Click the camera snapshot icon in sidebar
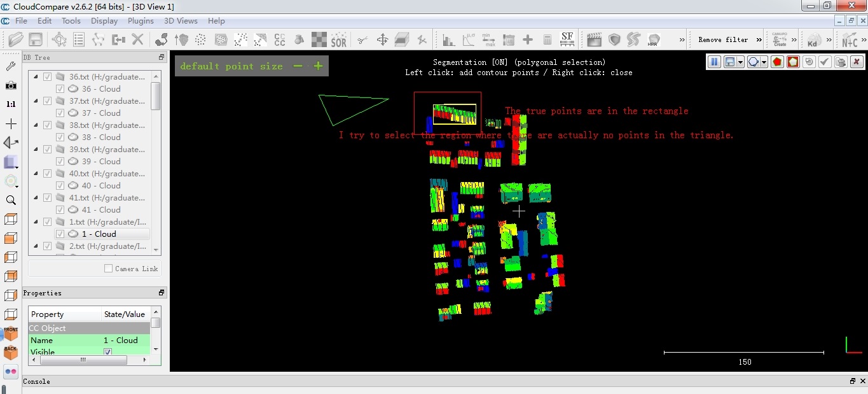868x394 pixels. point(11,85)
